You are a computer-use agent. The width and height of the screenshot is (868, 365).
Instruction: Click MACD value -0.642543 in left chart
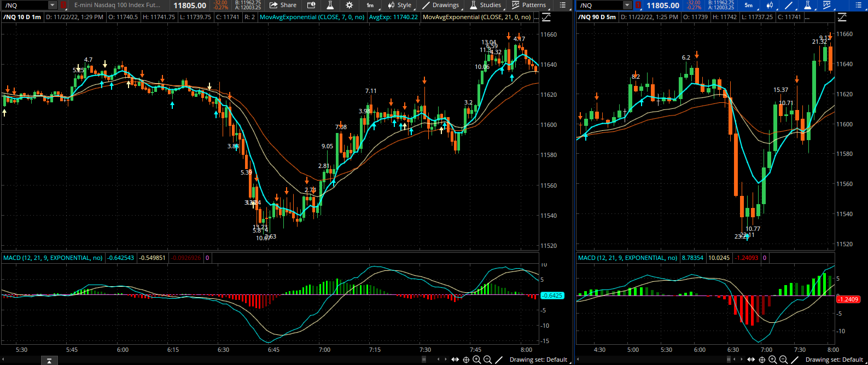[x=120, y=258]
